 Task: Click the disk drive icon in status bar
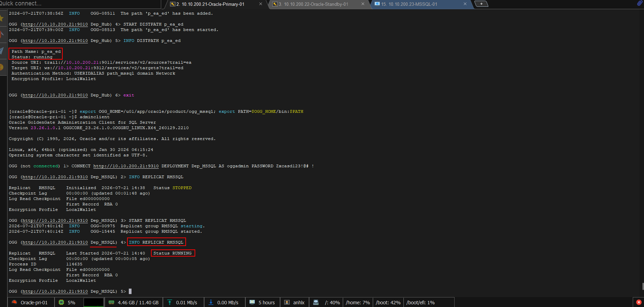point(316,302)
